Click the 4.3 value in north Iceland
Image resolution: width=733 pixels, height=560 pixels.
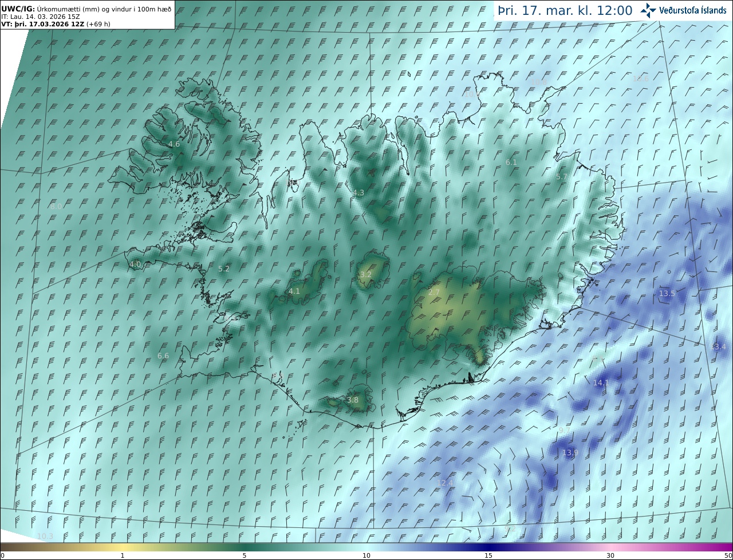[x=358, y=193]
